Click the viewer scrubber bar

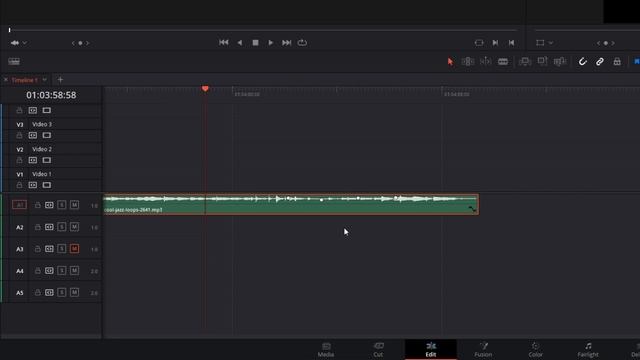point(263,30)
